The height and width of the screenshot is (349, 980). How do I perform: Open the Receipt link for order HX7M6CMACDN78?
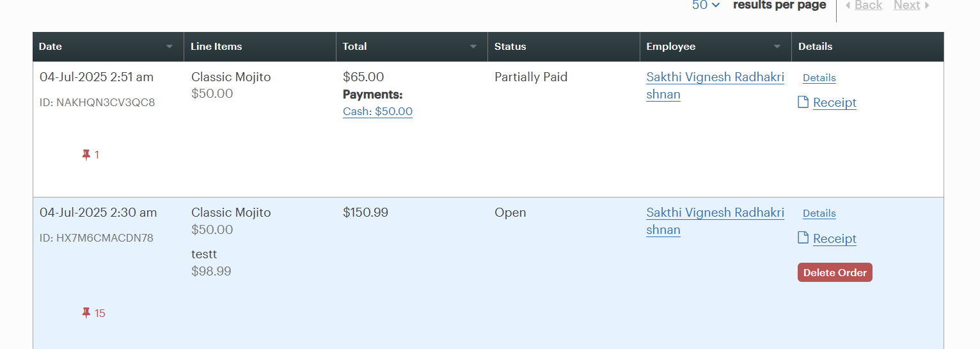point(835,238)
